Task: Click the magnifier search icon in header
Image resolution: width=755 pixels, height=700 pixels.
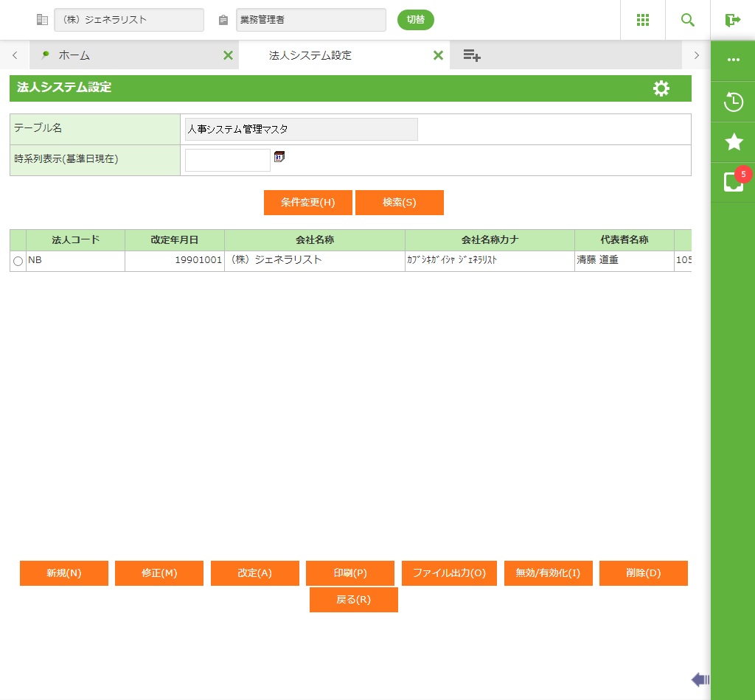Action: (x=688, y=20)
